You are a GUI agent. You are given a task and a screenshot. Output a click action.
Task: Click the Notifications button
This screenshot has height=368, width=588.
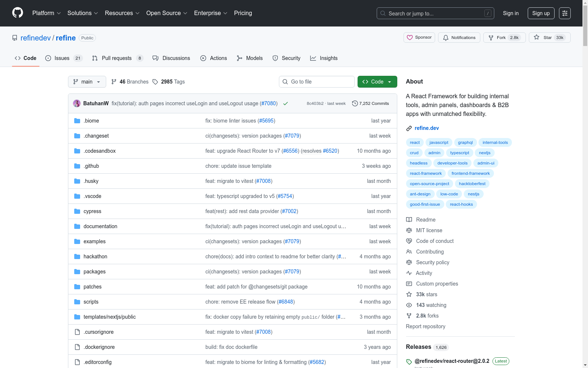(459, 38)
